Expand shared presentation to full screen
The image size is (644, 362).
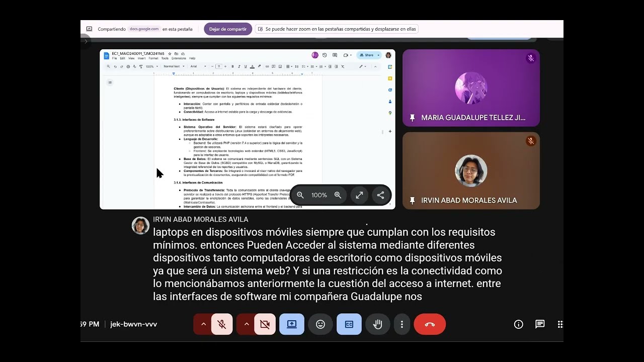pyautogui.click(x=359, y=195)
